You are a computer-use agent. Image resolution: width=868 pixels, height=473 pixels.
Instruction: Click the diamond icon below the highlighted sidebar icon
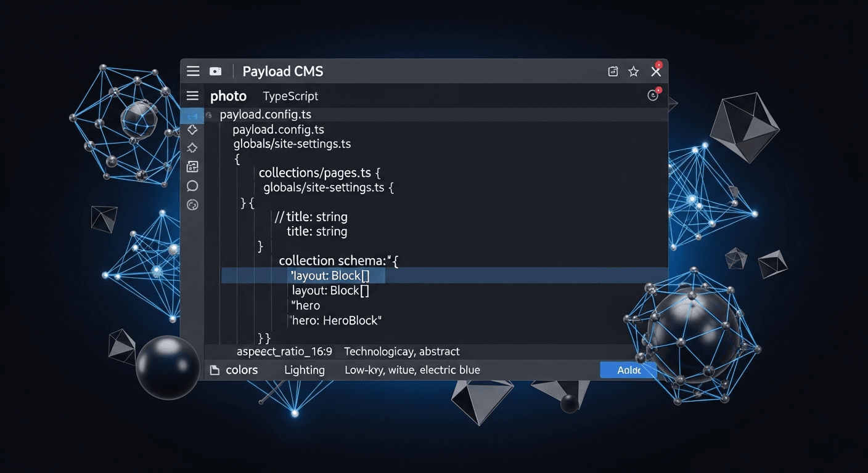click(x=192, y=129)
